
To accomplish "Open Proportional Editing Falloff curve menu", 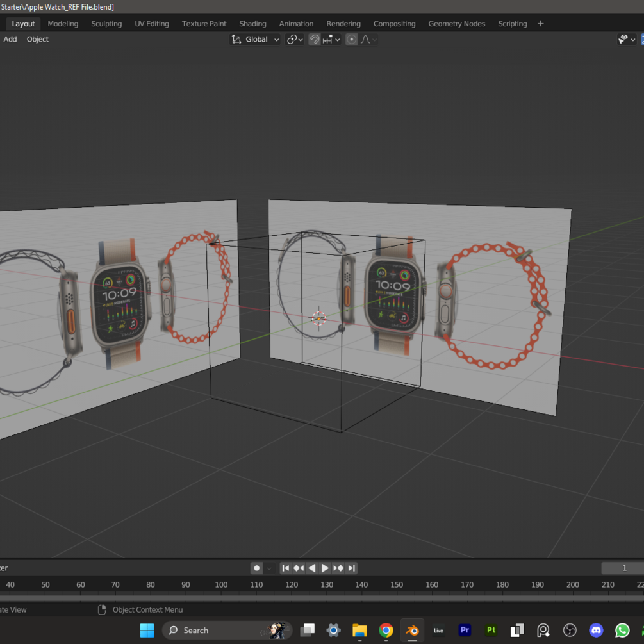I will point(368,40).
